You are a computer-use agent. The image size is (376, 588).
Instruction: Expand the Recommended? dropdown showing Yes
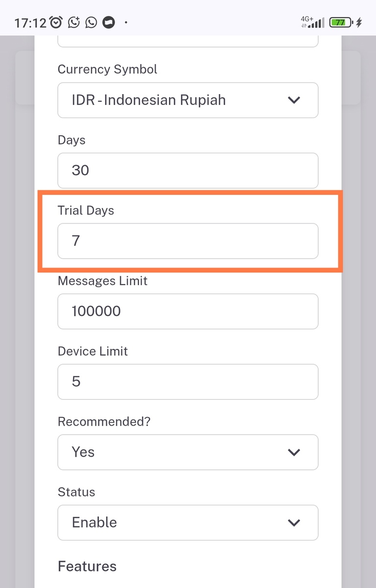tap(188, 452)
